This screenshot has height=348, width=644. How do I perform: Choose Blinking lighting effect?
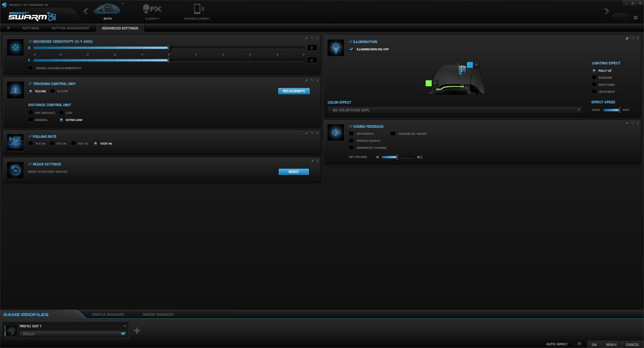pyautogui.click(x=594, y=77)
